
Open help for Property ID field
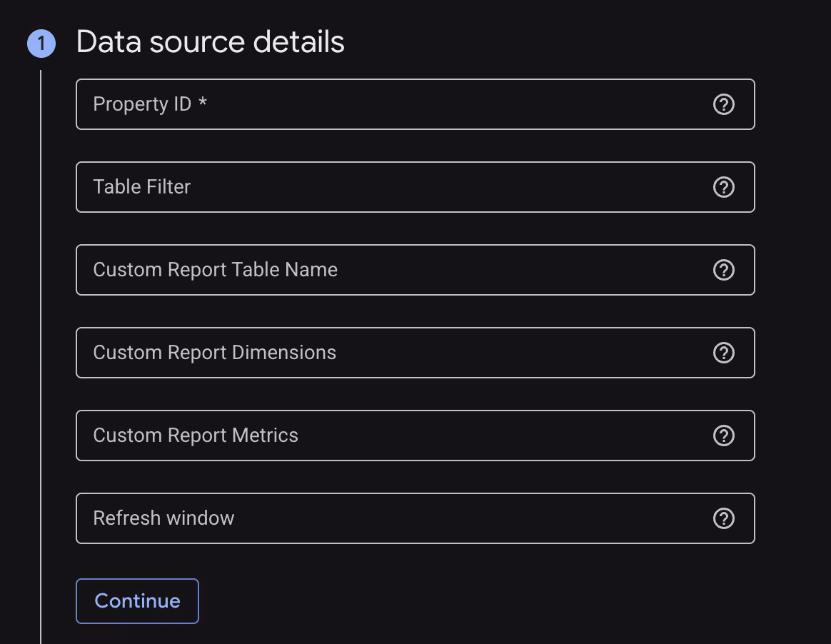(x=723, y=104)
